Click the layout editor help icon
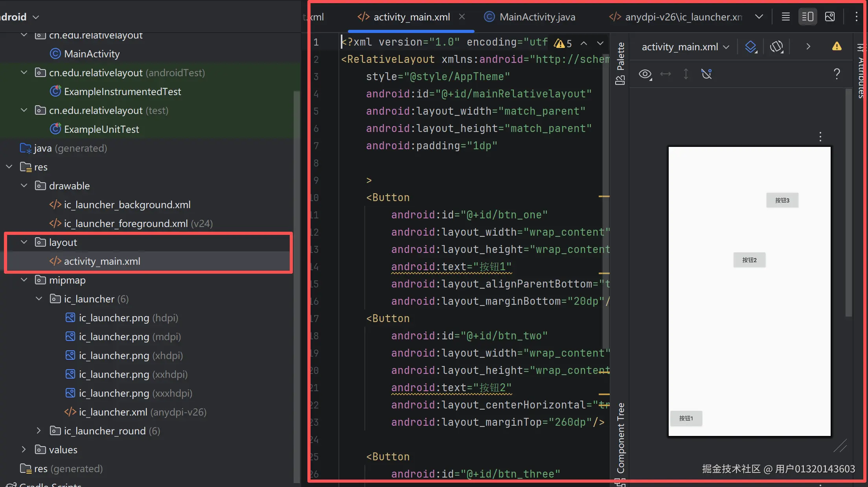The width and height of the screenshot is (868, 487). tap(837, 74)
